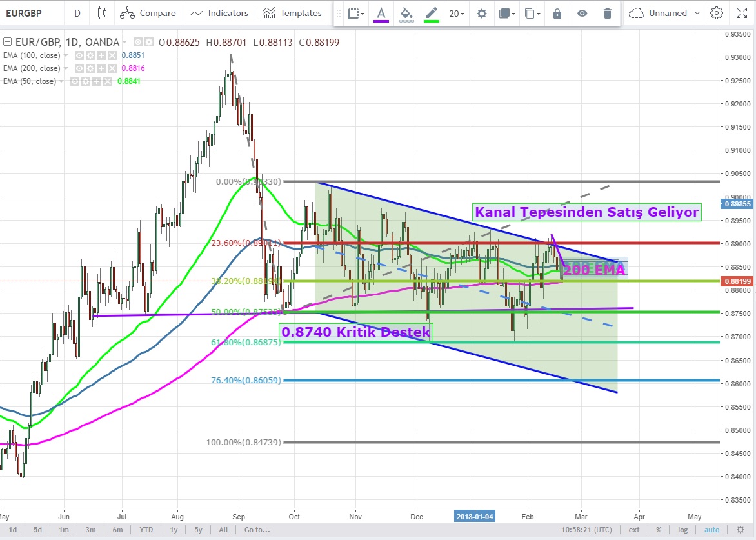Select the 5d time range
The width and height of the screenshot is (756, 540).
click(x=37, y=530)
